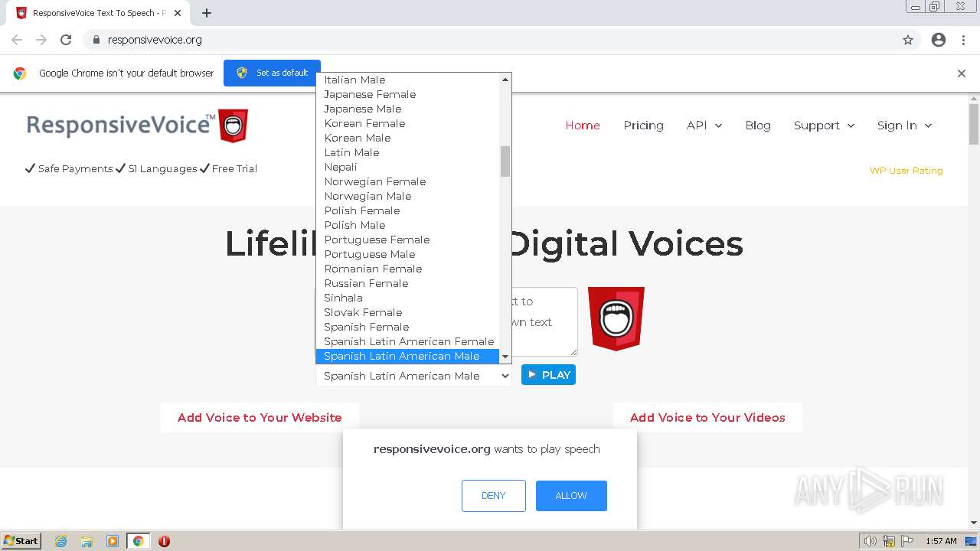The image size is (980, 551).
Task: Open the WP User Rating link
Action: pos(906,171)
